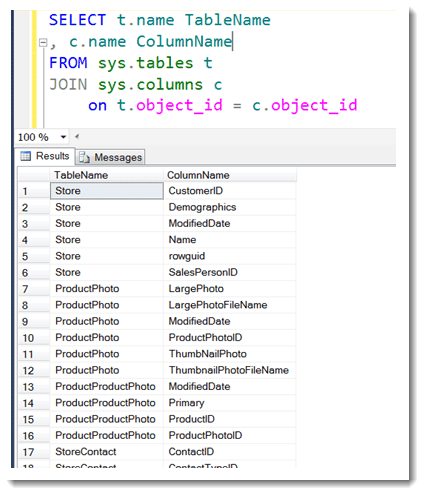Click the rowguid cell

coord(230,256)
